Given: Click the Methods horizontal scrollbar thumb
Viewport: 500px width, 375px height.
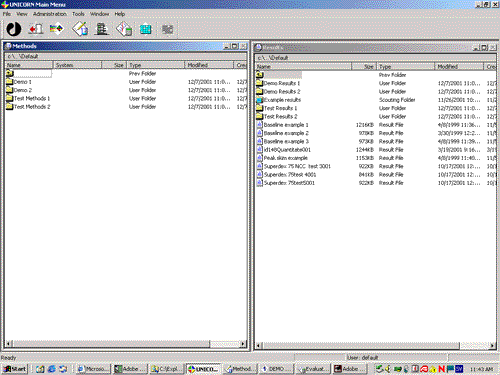Looking at the screenshot, I should coord(112,343).
